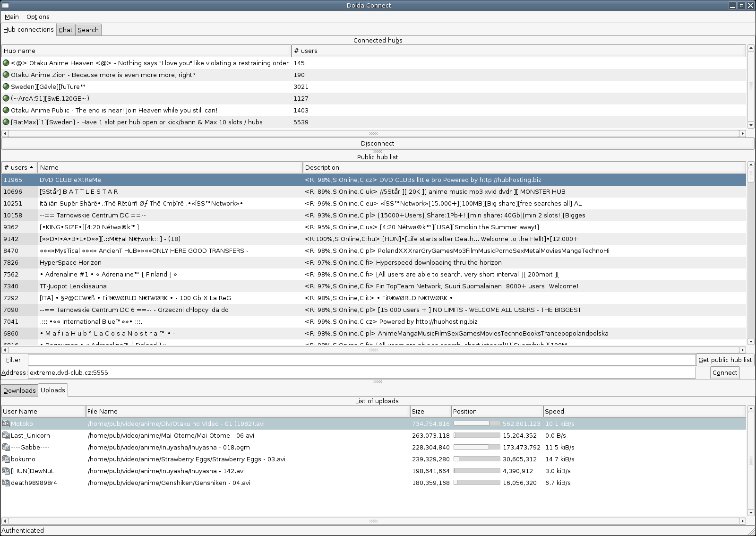756x536 pixels.
Task: Open the Options menu
Action: 38,17
